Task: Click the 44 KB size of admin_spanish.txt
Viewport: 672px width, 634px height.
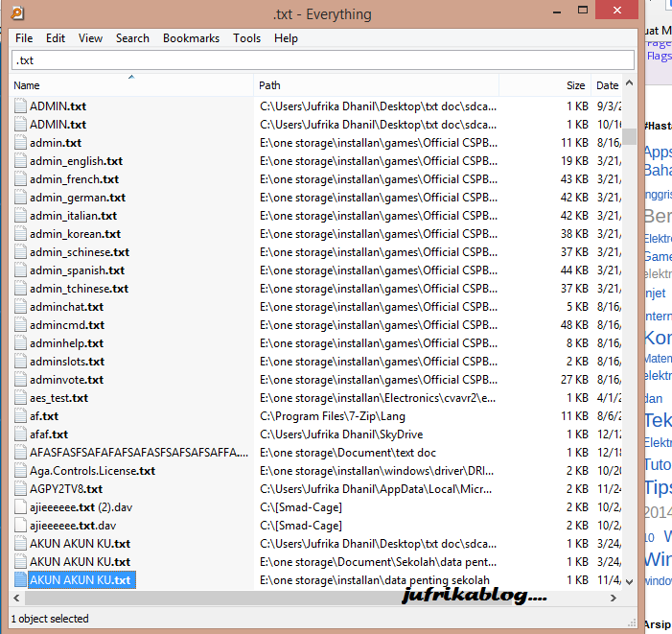Action: click(574, 270)
